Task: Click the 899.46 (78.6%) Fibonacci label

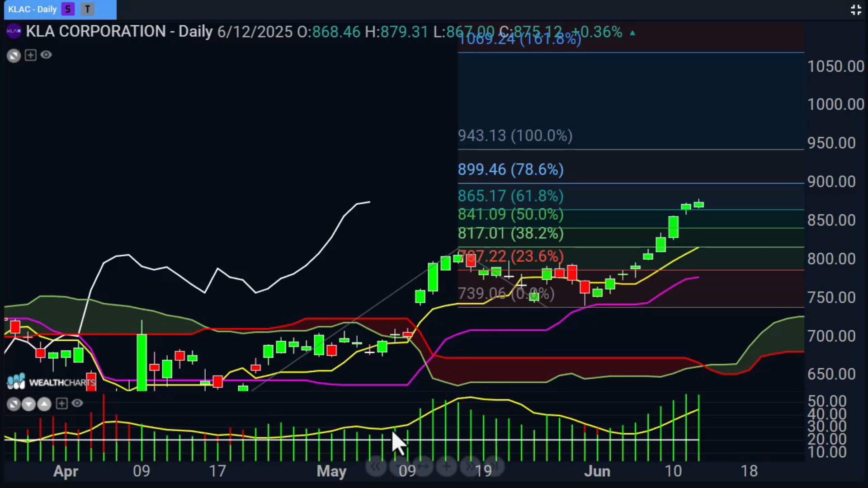Action: (x=510, y=169)
